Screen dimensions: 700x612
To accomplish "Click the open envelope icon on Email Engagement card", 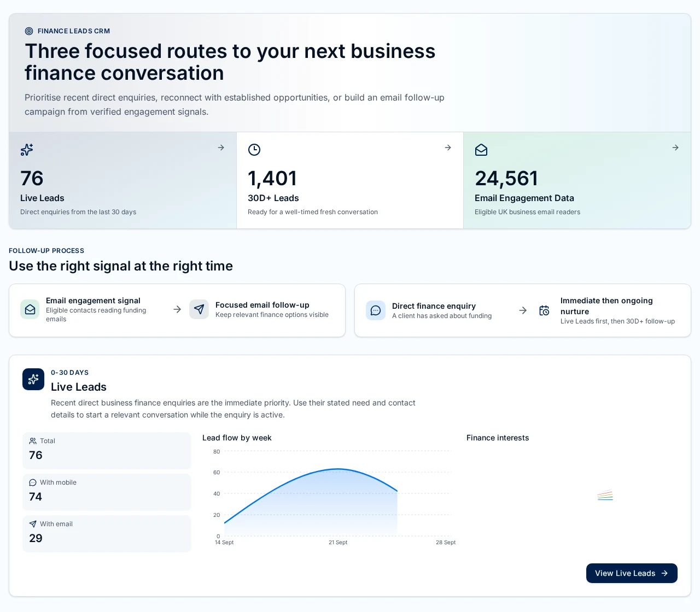I will 481,150.
